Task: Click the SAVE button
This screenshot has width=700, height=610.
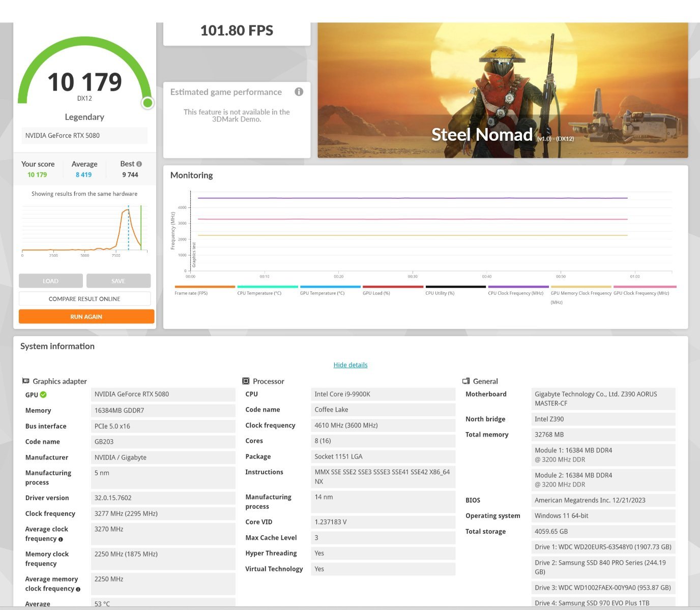Action: pyautogui.click(x=119, y=281)
